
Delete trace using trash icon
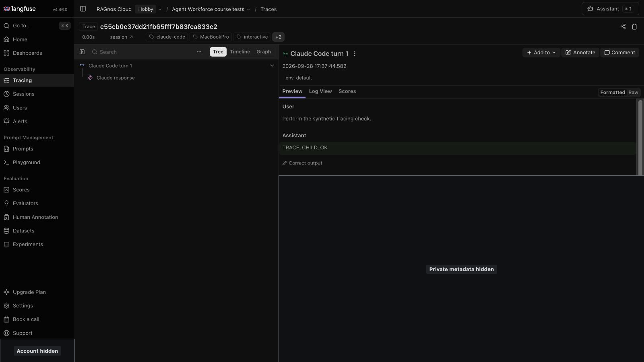pyautogui.click(x=634, y=27)
